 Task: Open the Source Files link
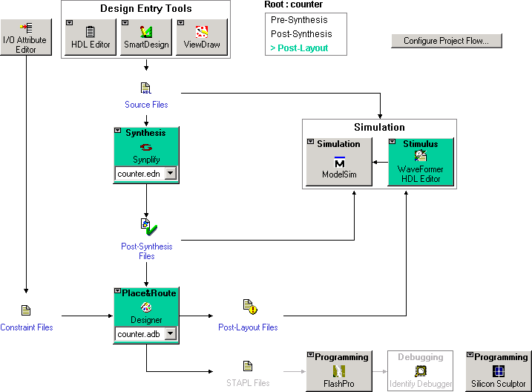tap(146, 105)
